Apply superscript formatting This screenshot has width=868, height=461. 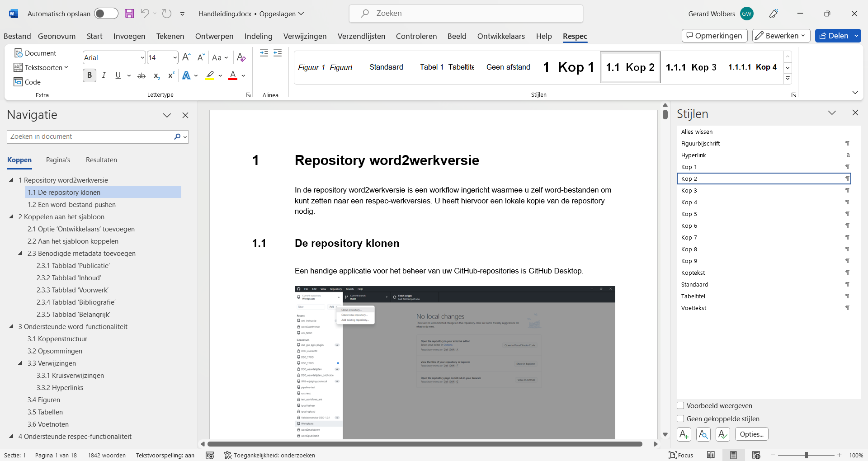coord(171,75)
